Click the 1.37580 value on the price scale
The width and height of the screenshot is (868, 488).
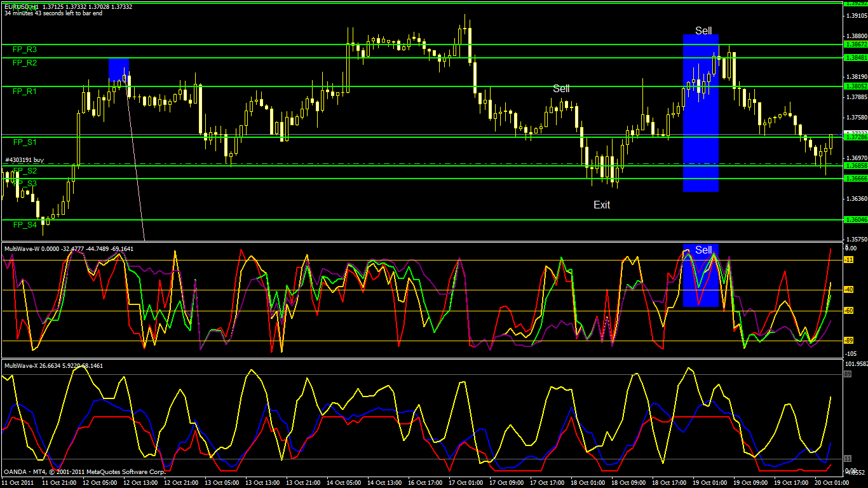[857, 117]
